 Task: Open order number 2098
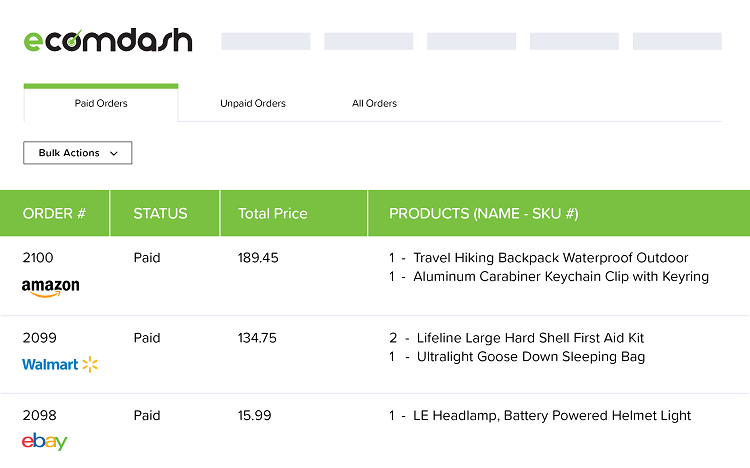tap(39, 415)
